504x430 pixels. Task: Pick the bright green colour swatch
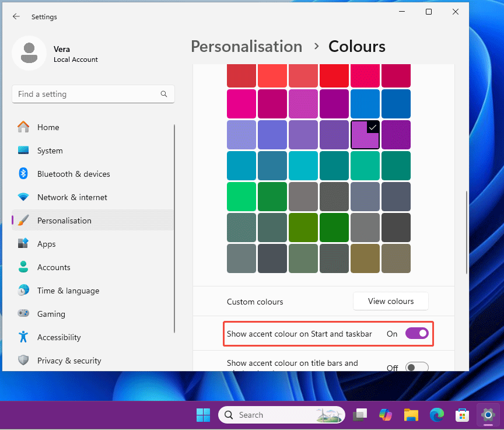242,196
